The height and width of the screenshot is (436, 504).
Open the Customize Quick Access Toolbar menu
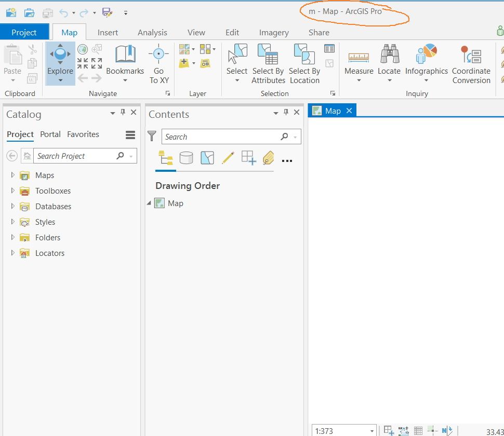tap(126, 13)
